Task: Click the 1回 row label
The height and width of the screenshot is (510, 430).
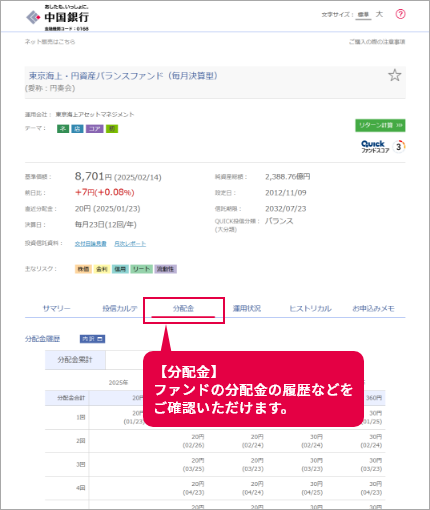Action: (x=81, y=417)
